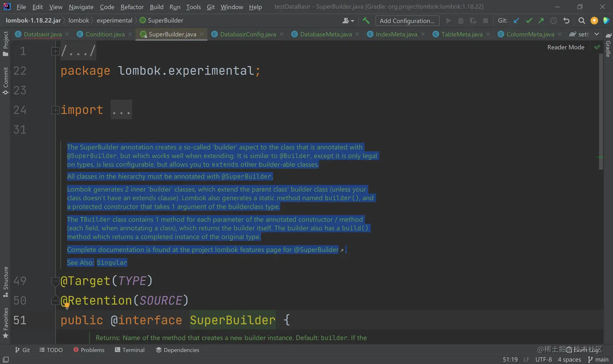This screenshot has width=613, height=364.
Task: Open the TODO tool window
Action: [x=51, y=350]
